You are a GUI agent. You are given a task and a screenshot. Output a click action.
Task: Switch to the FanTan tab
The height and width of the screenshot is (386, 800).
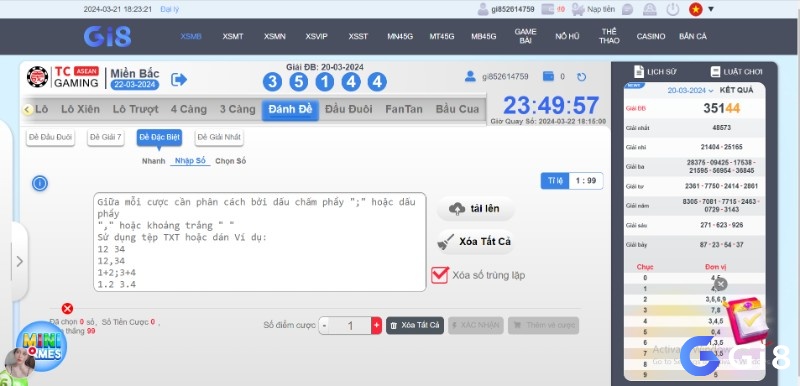coord(404,109)
